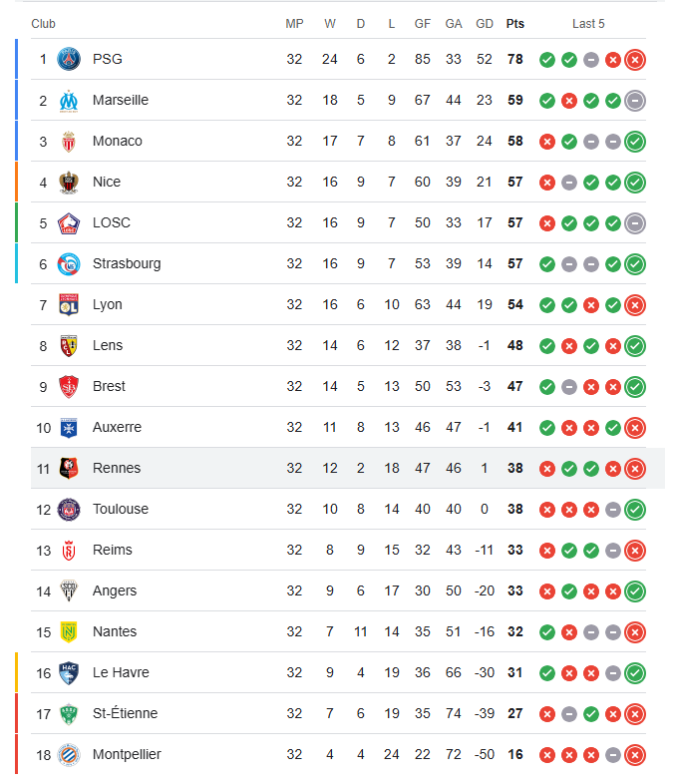The image size is (675, 784).
Task: Click the Rennes club logo
Action: point(69,468)
